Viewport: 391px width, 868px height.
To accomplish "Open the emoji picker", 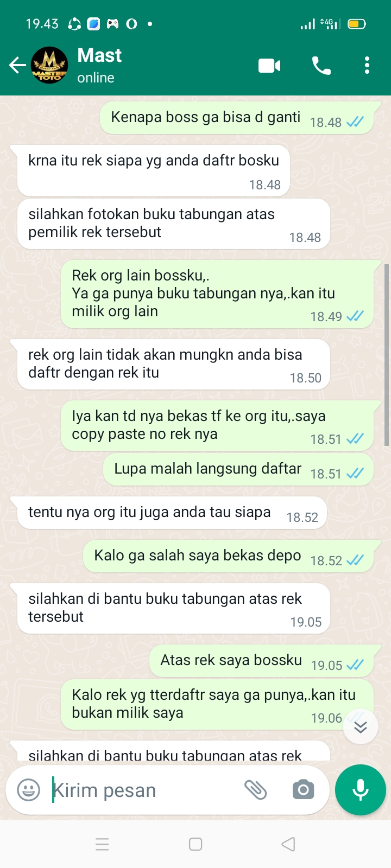I will click(28, 790).
